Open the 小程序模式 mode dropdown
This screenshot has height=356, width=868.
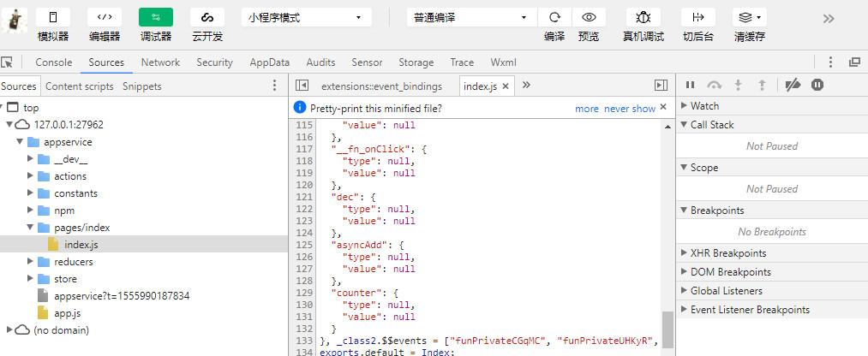[308, 17]
